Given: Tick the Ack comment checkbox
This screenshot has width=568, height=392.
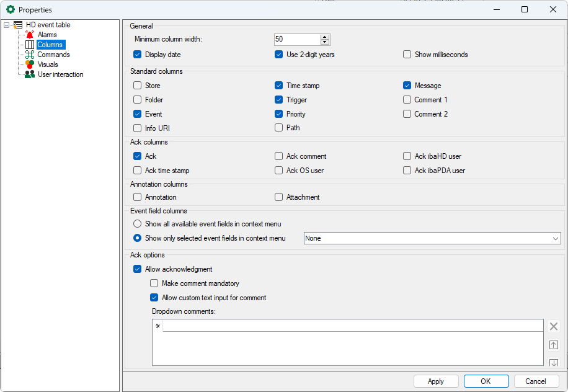Looking at the screenshot, I should click(x=279, y=156).
